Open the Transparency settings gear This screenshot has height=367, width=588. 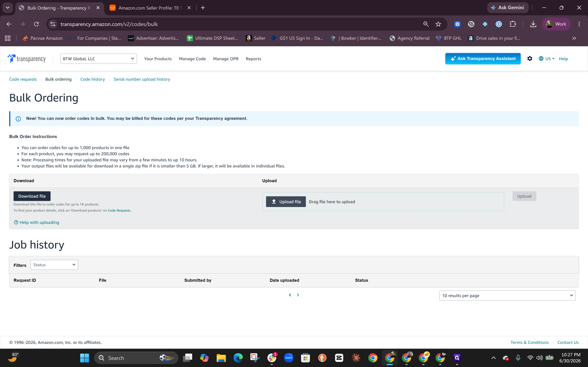pyautogui.click(x=530, y=58)
